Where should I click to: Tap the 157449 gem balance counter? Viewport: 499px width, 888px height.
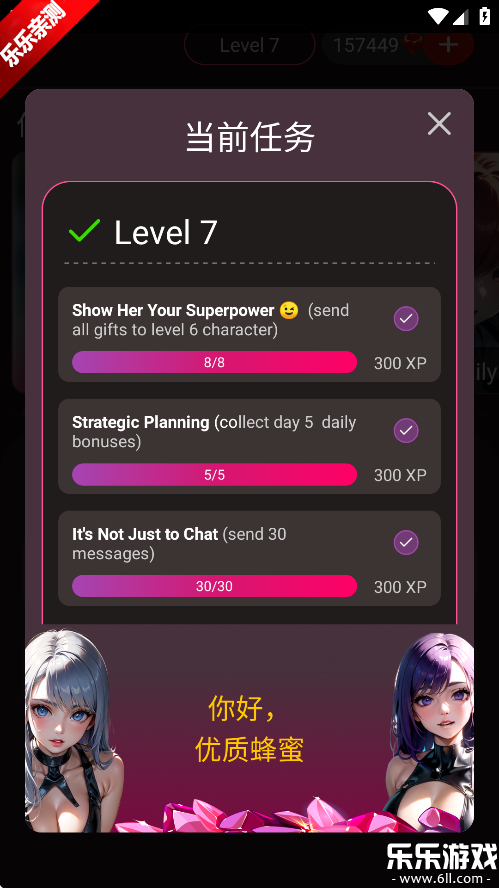366,45
